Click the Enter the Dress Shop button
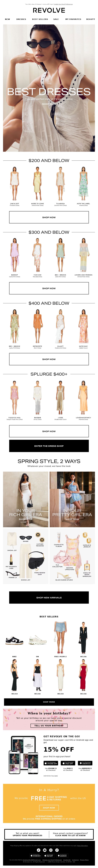Screen dimensions: 98x868 click(49, 446)
